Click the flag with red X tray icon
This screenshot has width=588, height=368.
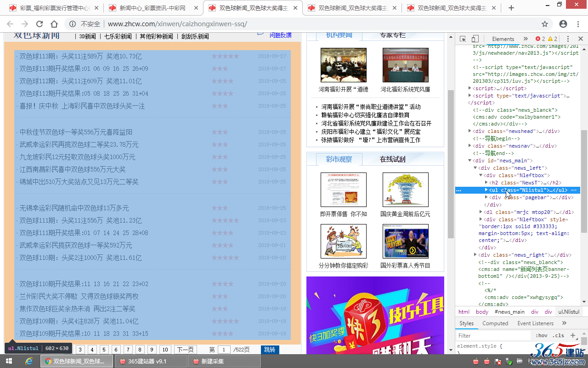click(498, 362)
